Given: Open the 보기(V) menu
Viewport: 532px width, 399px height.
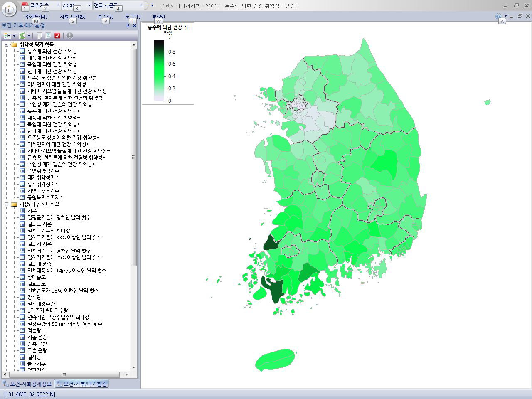Looking at the screenshot, I should 106,17.
